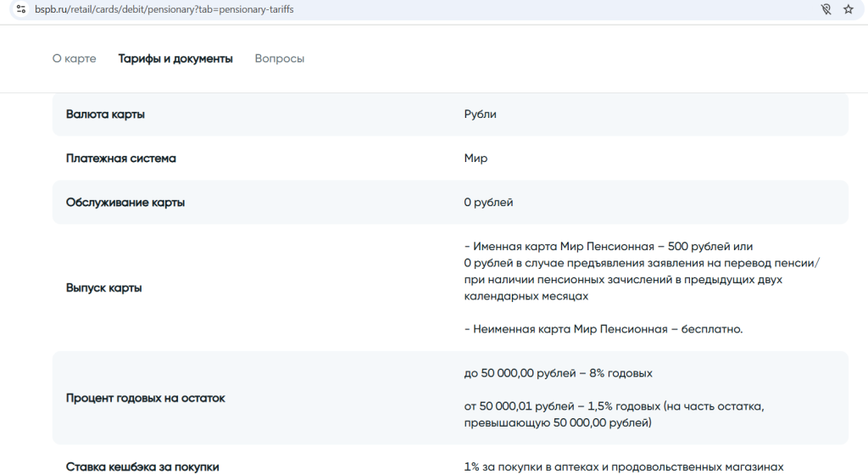Open the «Вопросы» tab

pyautogui.click(x=279, y=59)
